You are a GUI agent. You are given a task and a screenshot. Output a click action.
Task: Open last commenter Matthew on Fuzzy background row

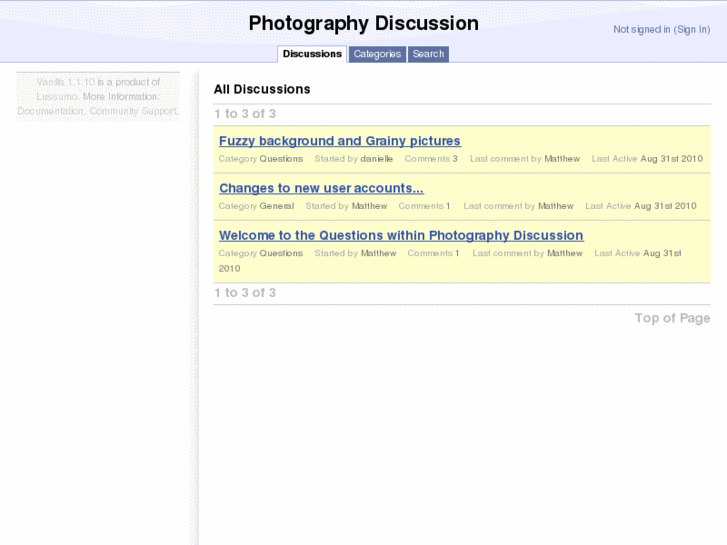point(562,159)
